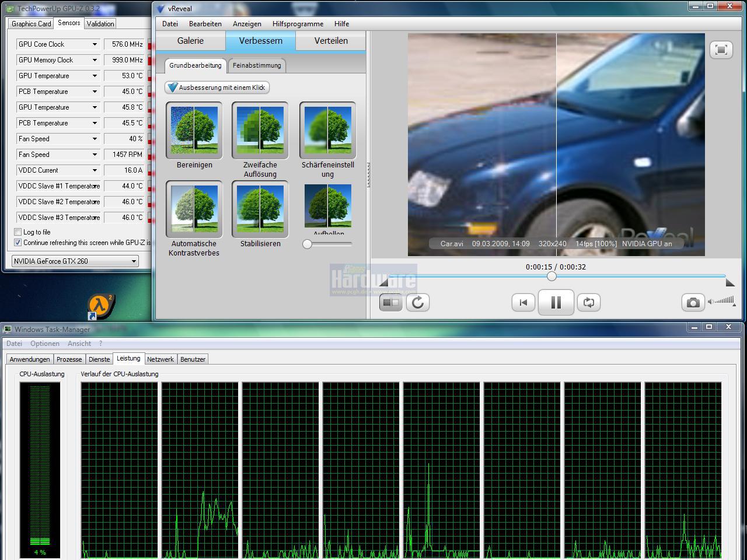Open the Netzwerk tab in Task-Manager
Image resolution: width=747 pixels, height=560 pixels.
pos(160,359)
